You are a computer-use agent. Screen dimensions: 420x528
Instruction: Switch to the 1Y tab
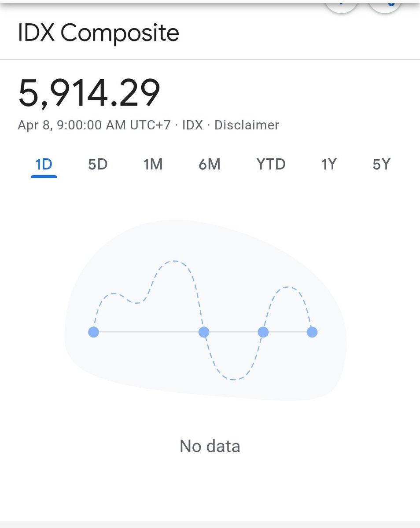click(329, 164)
